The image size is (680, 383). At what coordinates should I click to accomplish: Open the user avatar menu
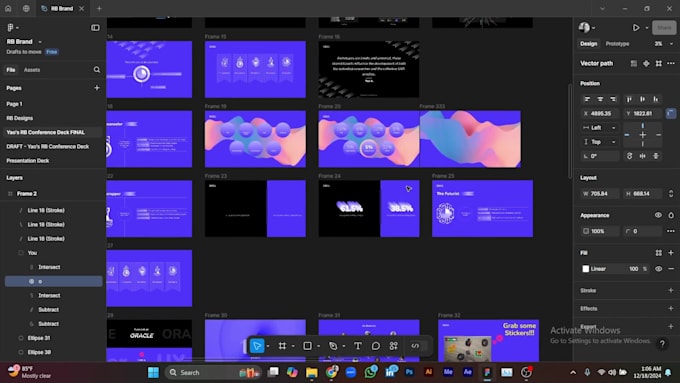tap(587, 27)
